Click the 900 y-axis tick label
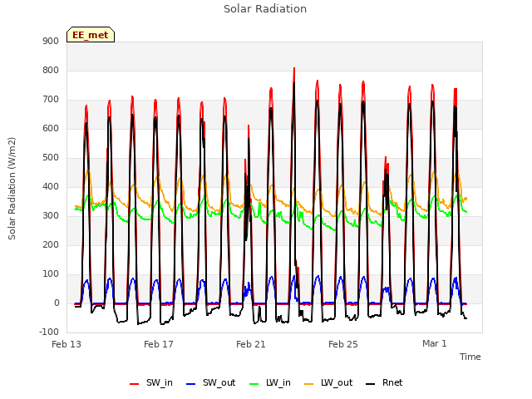This screenshot has height=399, width=532. (x=51, y=41)
